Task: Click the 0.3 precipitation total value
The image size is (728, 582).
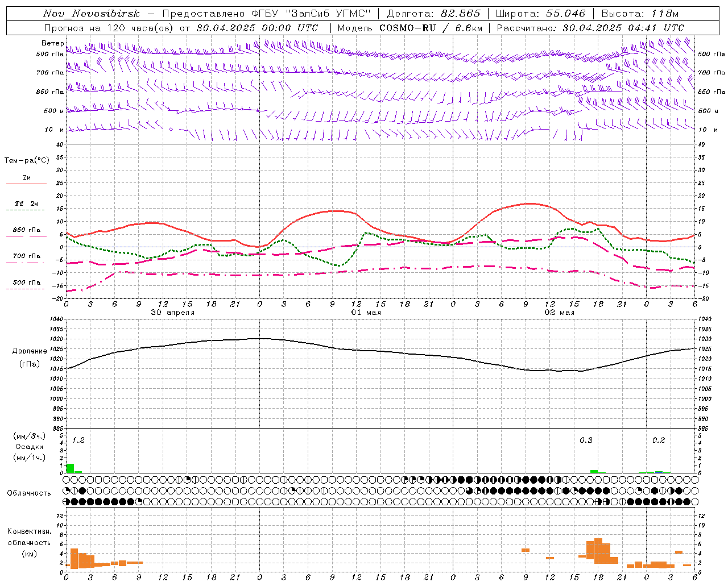Action: 586,440
